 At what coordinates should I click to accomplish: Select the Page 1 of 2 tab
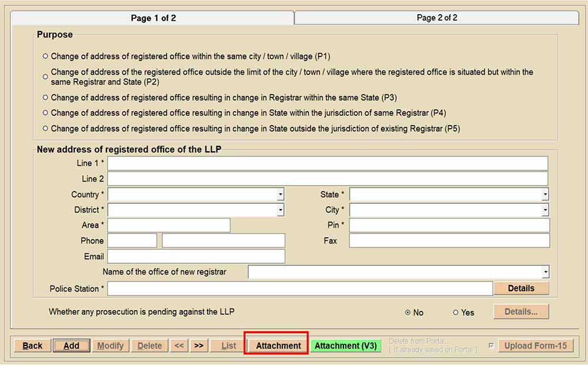[x=153, y=18]
